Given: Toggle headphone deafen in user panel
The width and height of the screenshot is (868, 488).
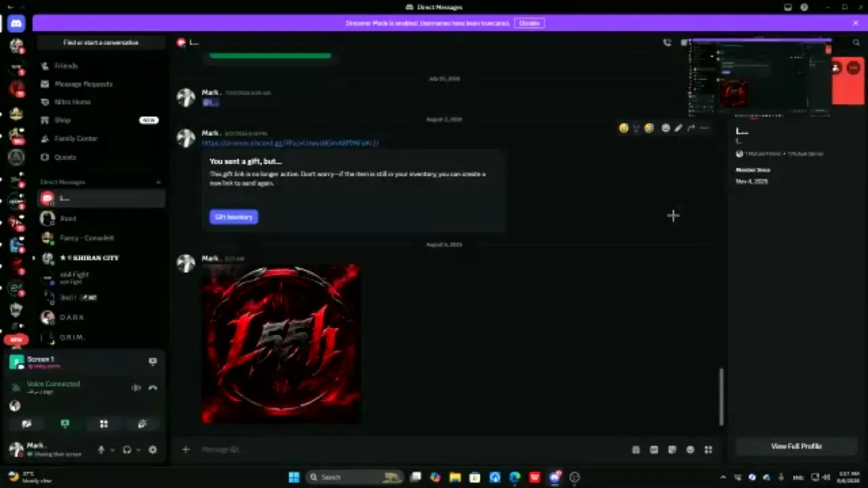Looking at the screenshot, I should (127, 449).
